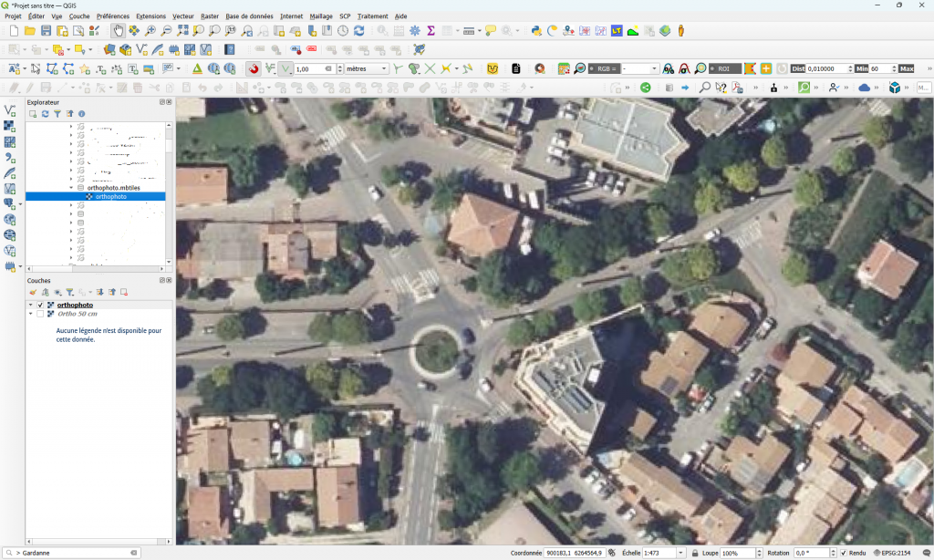This screenshot has height=560, width=934.
Task: Toggle the Rendu checkbox in status bar
Action: click(844, 553)
